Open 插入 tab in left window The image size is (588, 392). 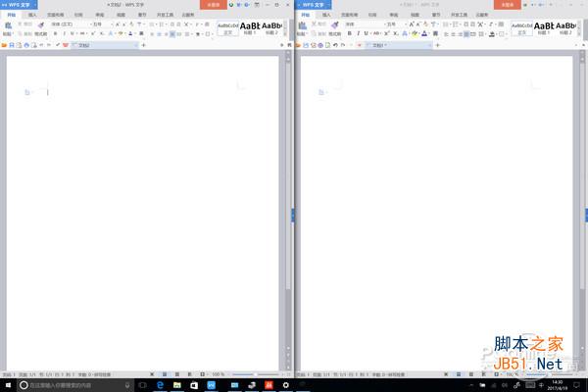coord(32,15)
